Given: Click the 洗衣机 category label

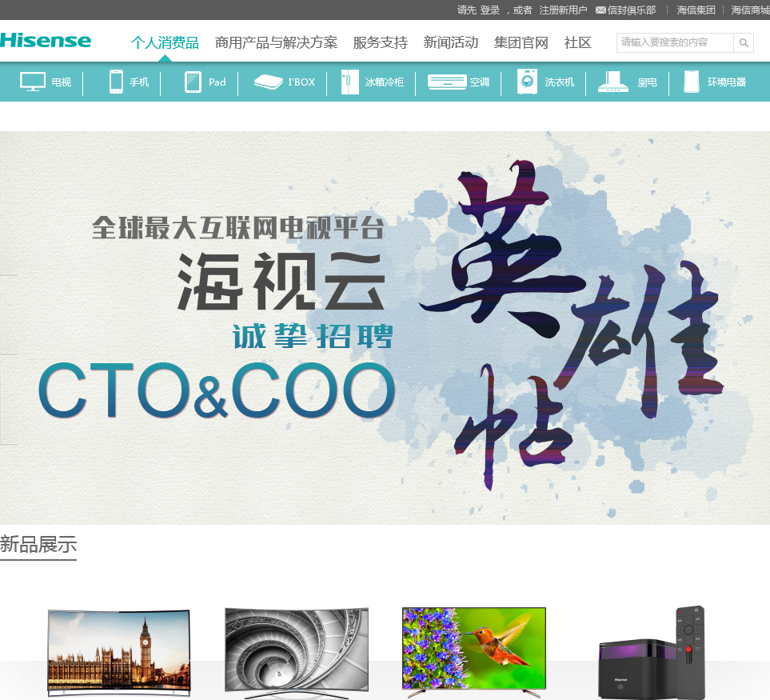Looking at the screenshot, I should (560, 82).
